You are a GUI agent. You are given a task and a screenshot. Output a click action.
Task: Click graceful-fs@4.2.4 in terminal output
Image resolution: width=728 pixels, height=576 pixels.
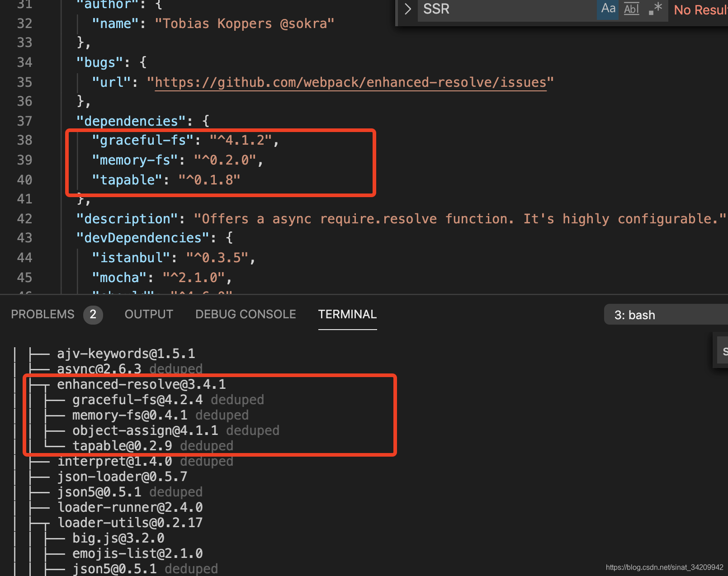(137, 400)
